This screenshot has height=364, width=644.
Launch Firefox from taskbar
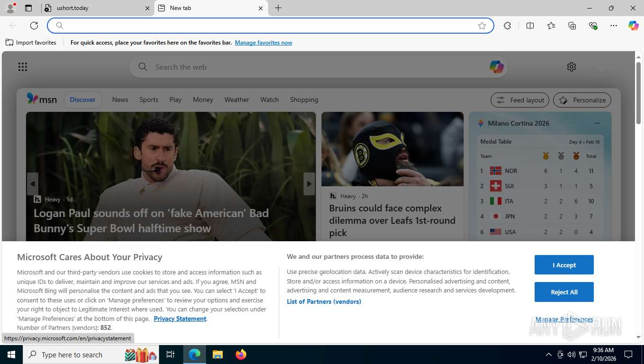pyautogui.click(x=241, y=355)
